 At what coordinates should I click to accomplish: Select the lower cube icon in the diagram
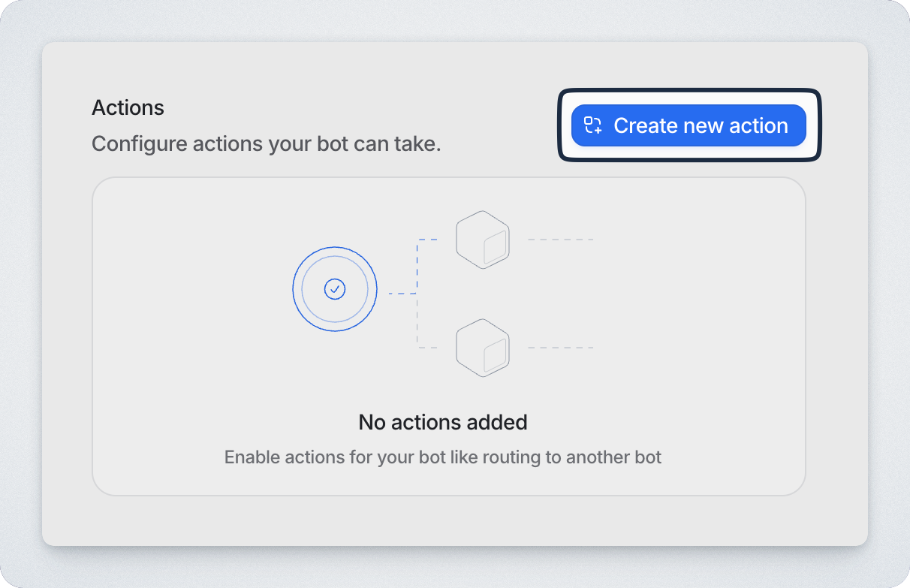click(x=483, y=348)
